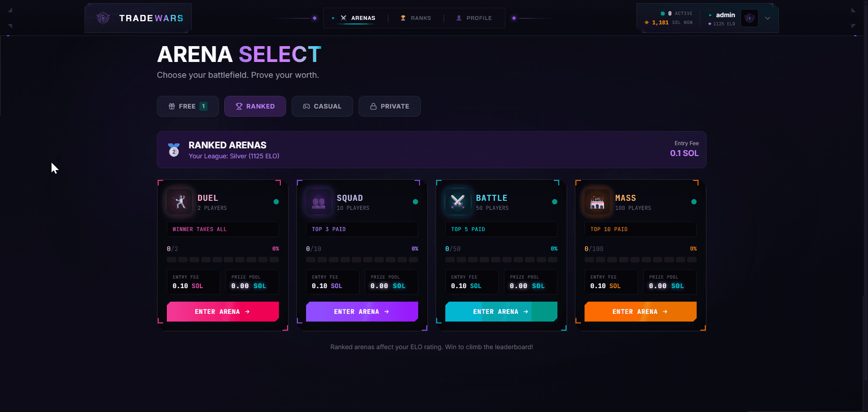The width and height of the screenshot is (868, 412).
Task: Select the Private arena filter
Action: point(389,106)
